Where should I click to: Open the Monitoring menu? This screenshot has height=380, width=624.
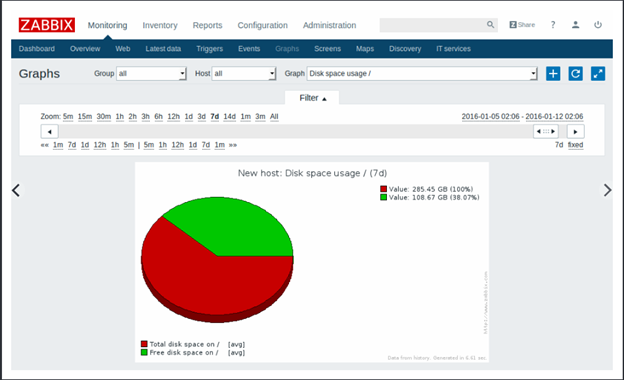(x=107, y=25)
